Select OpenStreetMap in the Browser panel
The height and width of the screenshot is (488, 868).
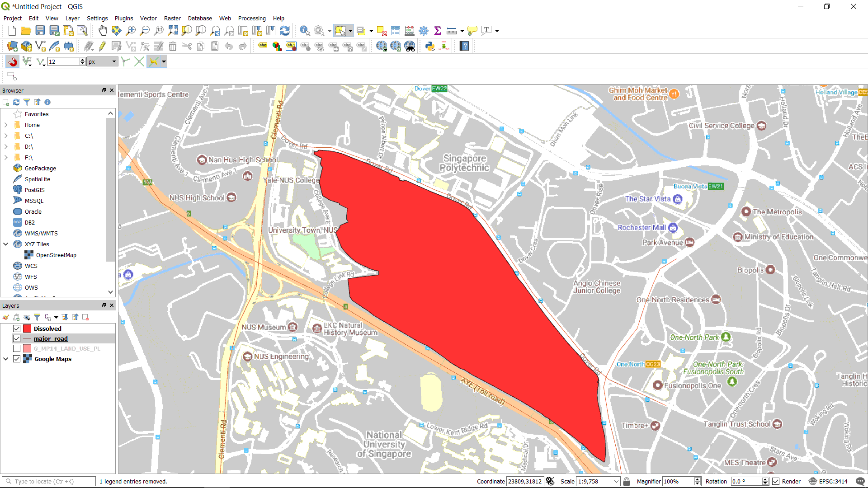pos(56,255)
